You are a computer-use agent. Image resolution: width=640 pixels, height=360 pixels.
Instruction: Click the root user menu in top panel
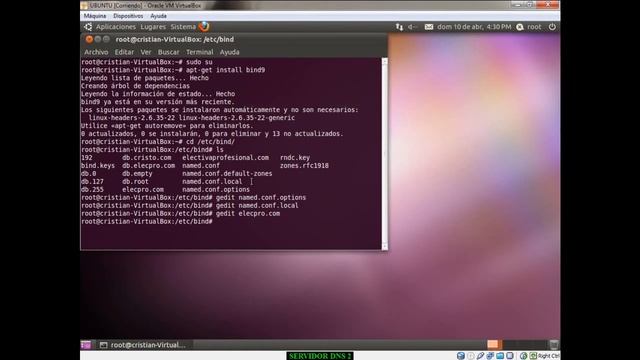pyautogui.click(x=534, y=27)
